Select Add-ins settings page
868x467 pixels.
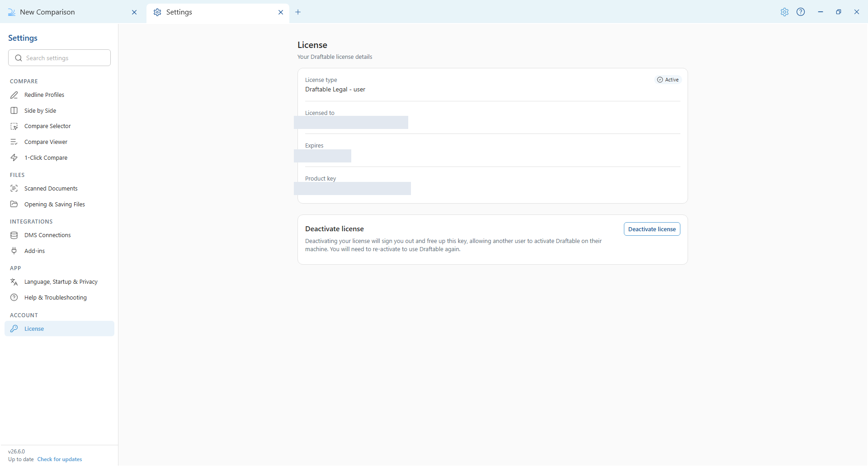[59, 251]
